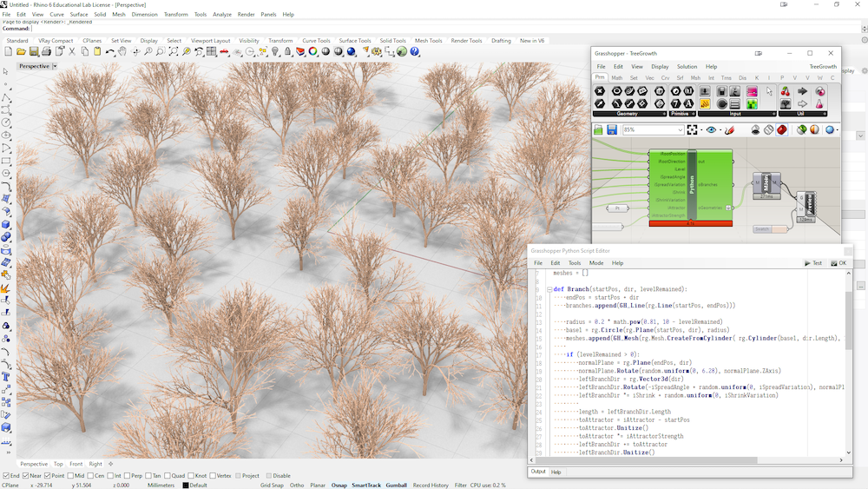868x489 pixels.
Task: Click Grasshopper Zoom Extents icon
Action: click(692, 129)
